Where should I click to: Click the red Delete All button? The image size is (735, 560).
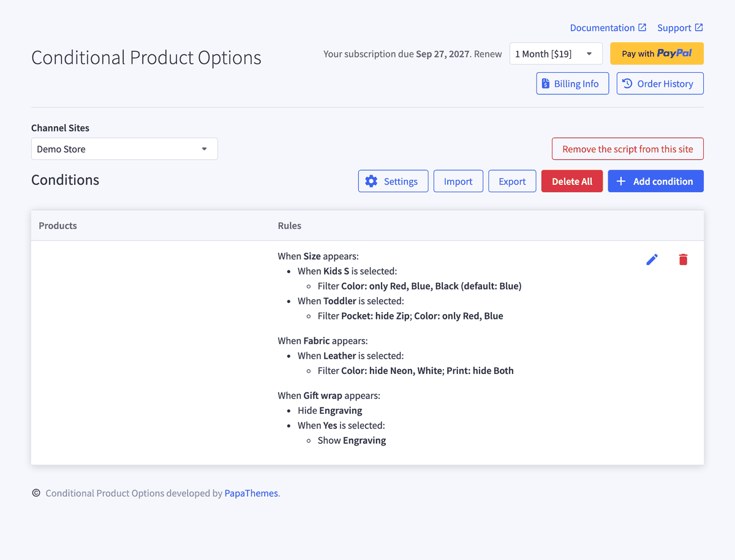point(572,181)
